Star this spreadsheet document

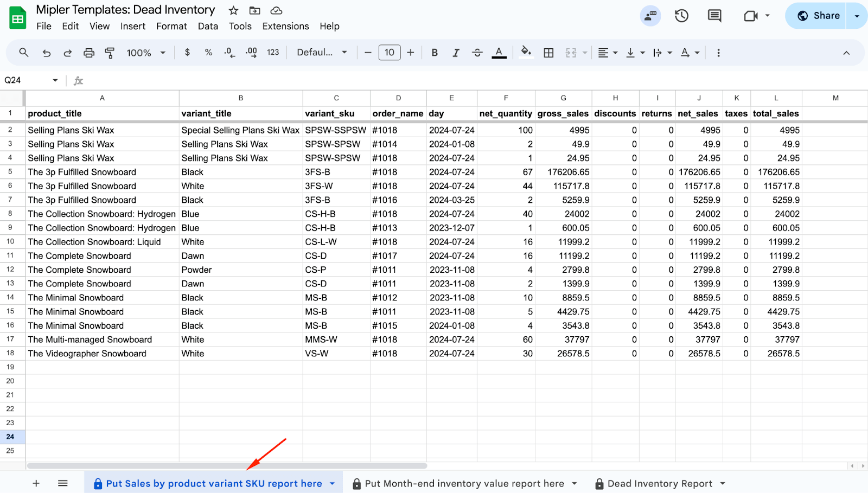[233, 10]
